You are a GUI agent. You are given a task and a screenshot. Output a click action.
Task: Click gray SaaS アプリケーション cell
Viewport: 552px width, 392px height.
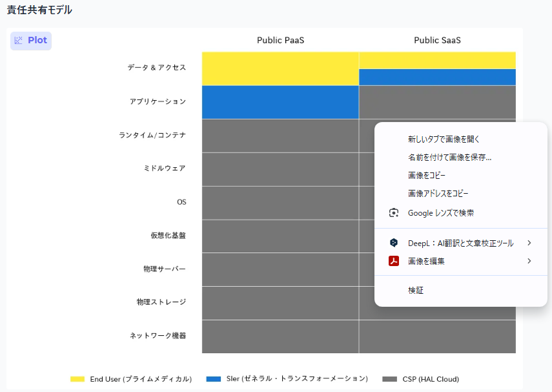click(x=437, y=102)
